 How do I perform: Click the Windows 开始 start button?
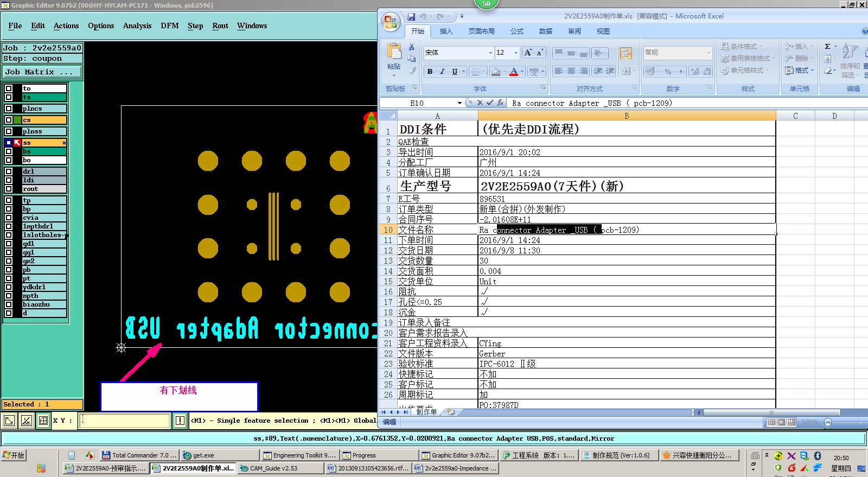14,455
